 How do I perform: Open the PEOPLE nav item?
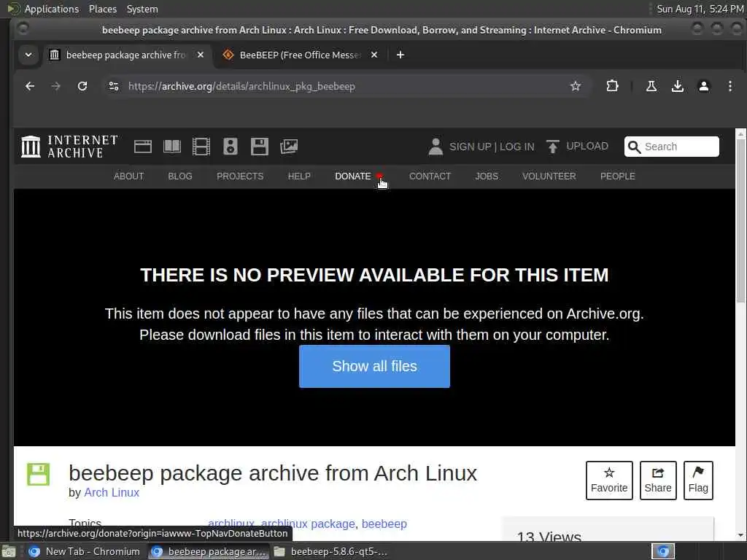tap(617, 176)
